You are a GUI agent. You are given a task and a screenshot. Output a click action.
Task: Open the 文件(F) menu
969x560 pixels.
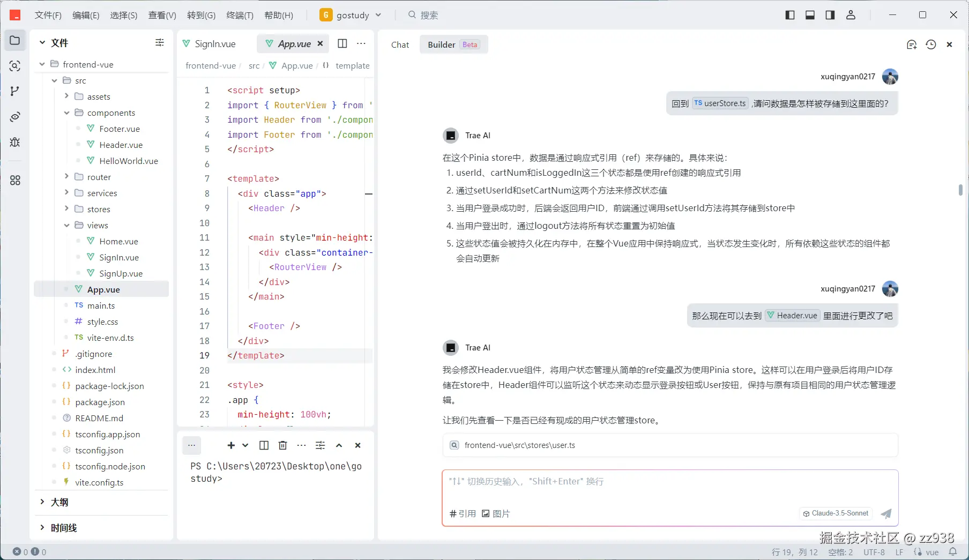tap(48, 15)
